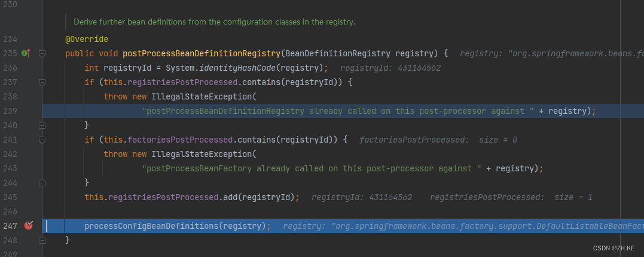
Task: Click the int keyword on line 236
Action: [x=91, y=68]
